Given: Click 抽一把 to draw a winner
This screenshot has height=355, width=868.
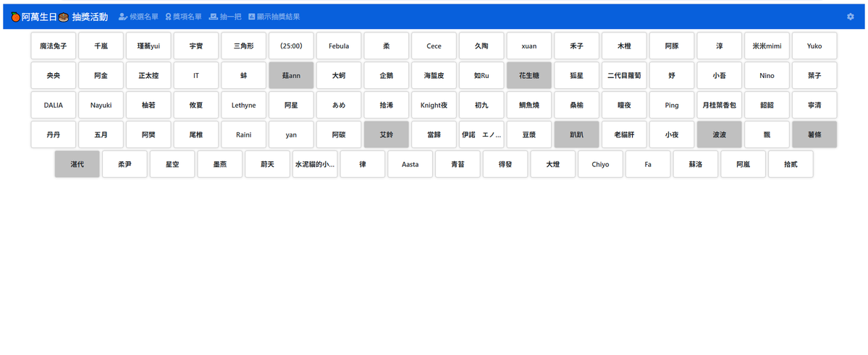Looking at the screenshot, I should [224, 17].
